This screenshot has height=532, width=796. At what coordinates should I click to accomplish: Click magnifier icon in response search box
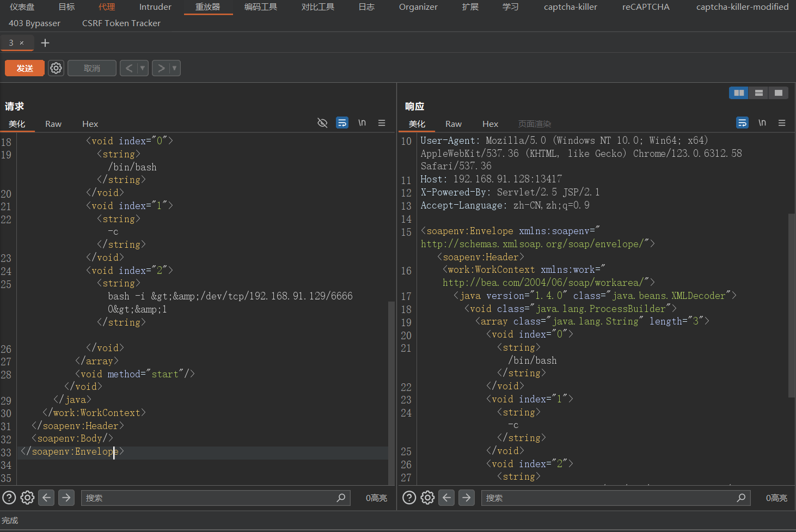(x=741, y=498)
